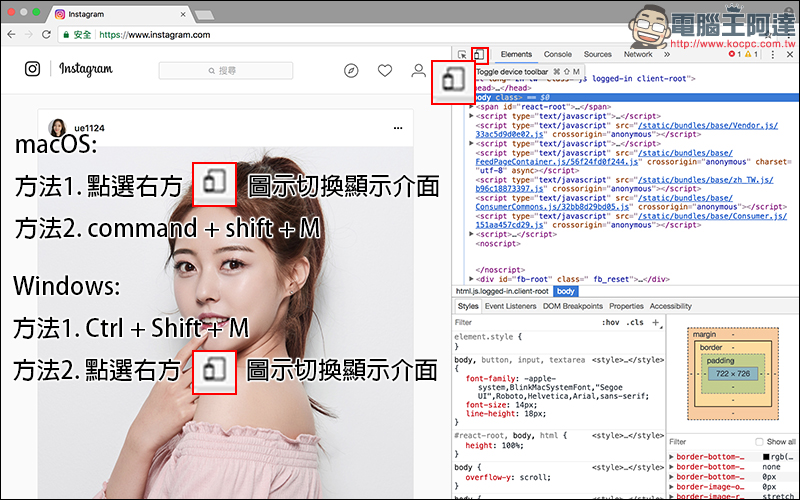Expand the div id fb-root node
The image size is (800, 500).
click(x=471, y=279)
